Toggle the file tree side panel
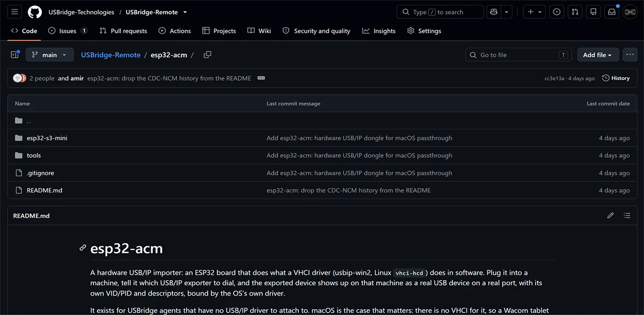This screenshot has height=315, width=644. point(15,55)
